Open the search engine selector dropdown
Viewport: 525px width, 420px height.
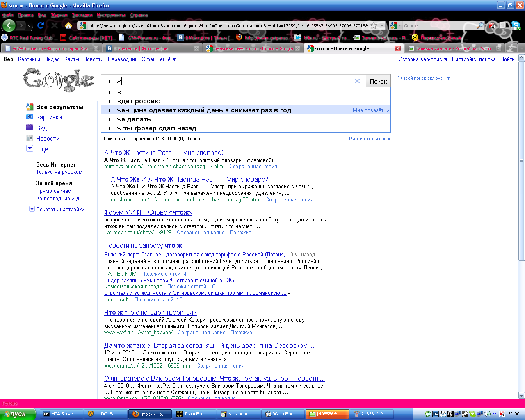click(399, 25)
